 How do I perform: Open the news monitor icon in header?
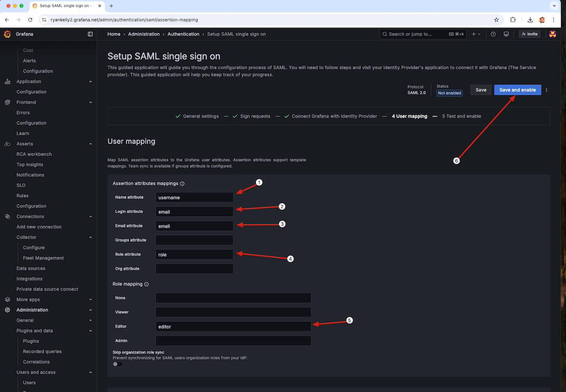click(x=506, y=34)
